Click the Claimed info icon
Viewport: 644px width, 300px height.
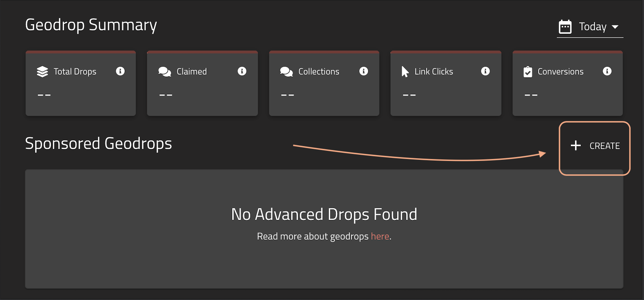point(242,71)
